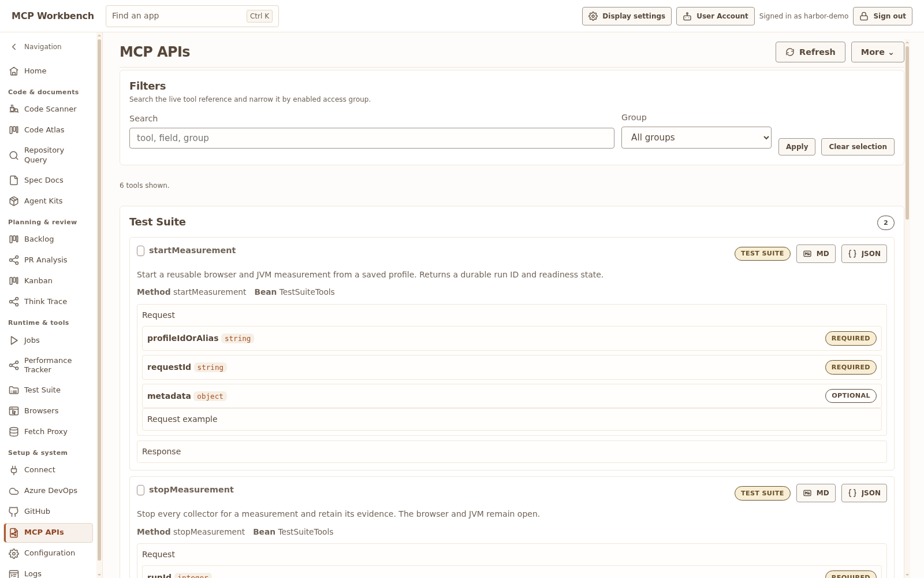Image resolution: width=924 pixels, height=578 pixels.
Task: Export startMeasurement as MD
Action: [815, 254]
